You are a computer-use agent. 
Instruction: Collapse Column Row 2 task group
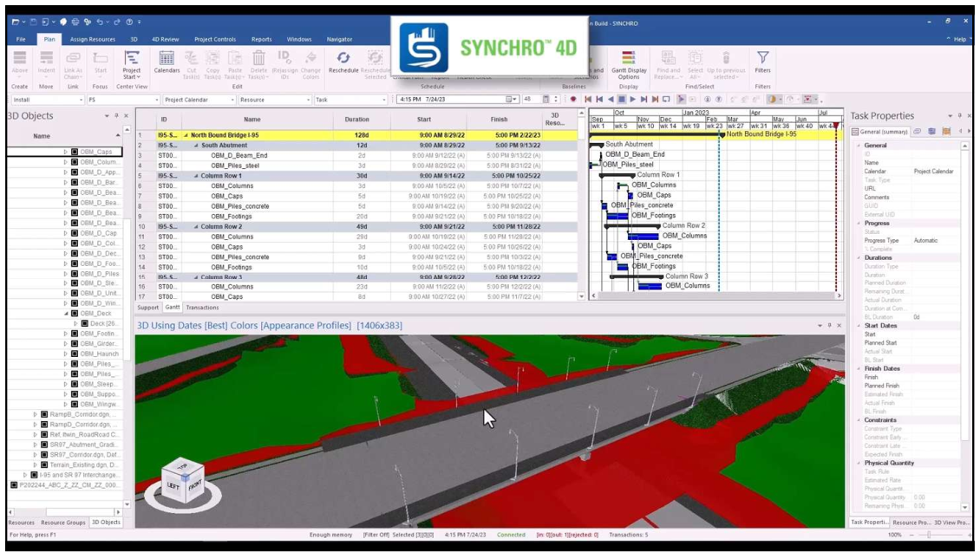(196, 227)
